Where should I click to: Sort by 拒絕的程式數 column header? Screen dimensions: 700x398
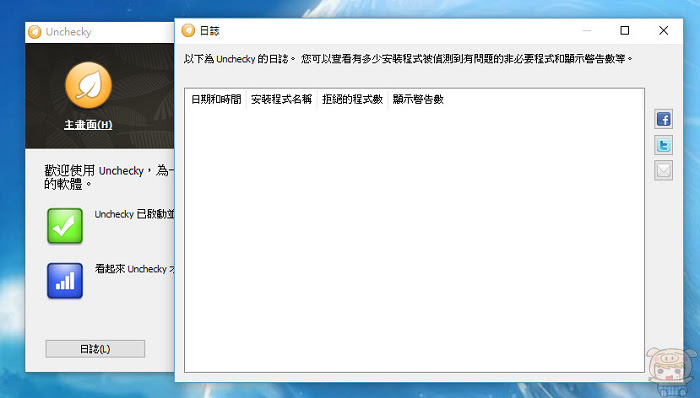click(353, 99)
